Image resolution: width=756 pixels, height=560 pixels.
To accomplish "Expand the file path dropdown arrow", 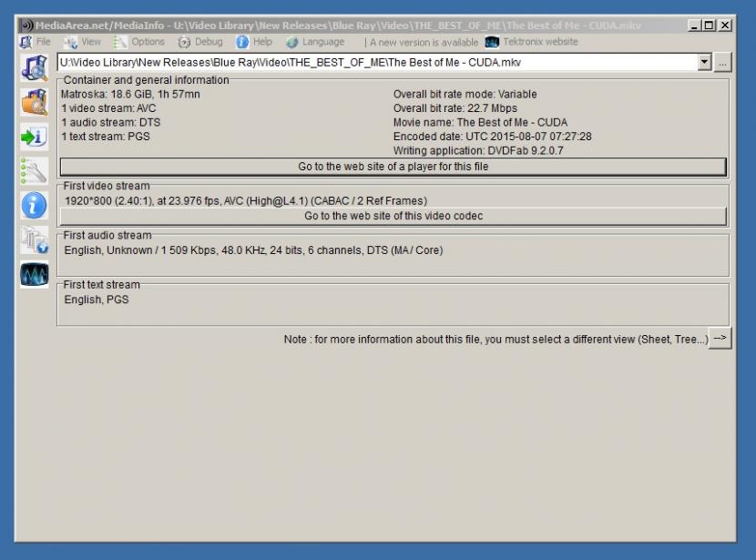I will [704, 62].
